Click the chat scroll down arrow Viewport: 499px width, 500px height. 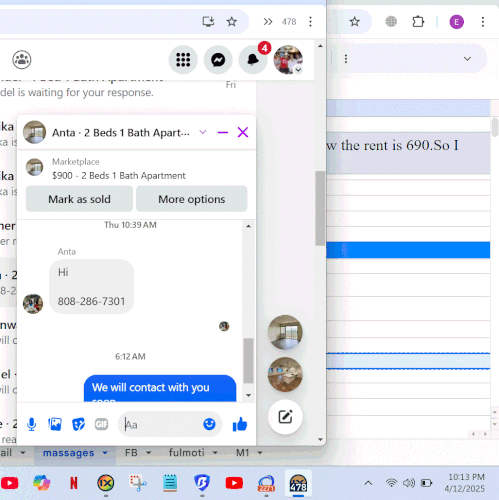pos(248,395)
